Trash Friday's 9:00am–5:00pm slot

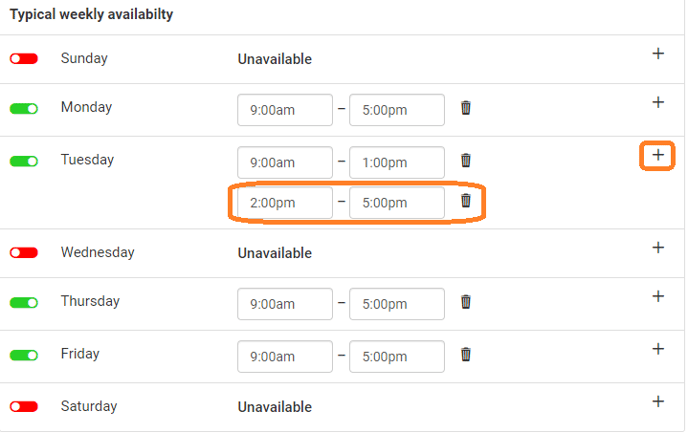coord(466,354)
